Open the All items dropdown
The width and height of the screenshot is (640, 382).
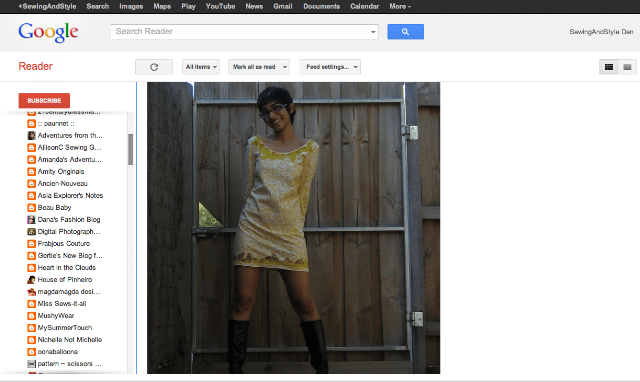[201, 67]
